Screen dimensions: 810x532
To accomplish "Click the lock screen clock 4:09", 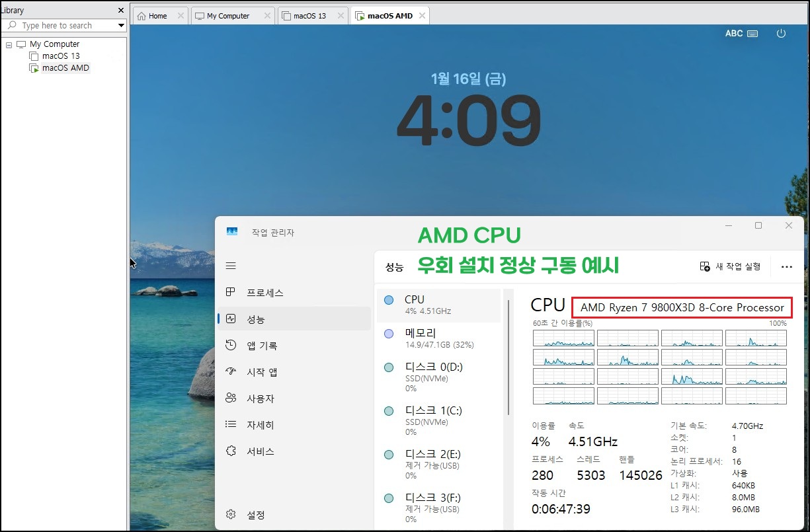I will 468,120.
